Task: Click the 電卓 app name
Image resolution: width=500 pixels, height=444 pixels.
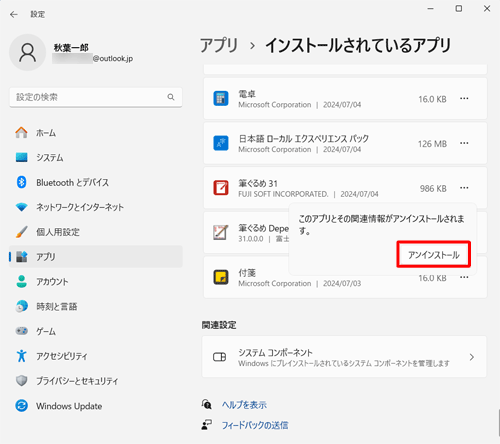Action: 247,94
